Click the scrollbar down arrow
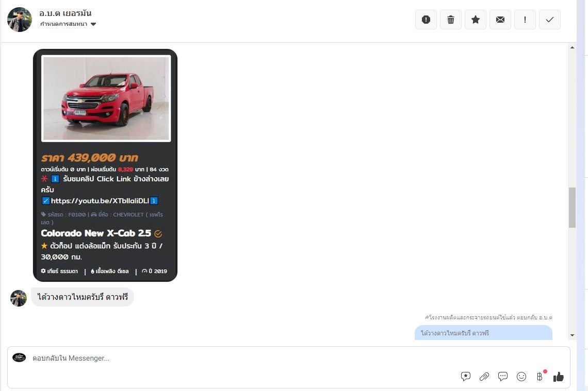The height and width of the screenshot is (391, 588). 572,335
